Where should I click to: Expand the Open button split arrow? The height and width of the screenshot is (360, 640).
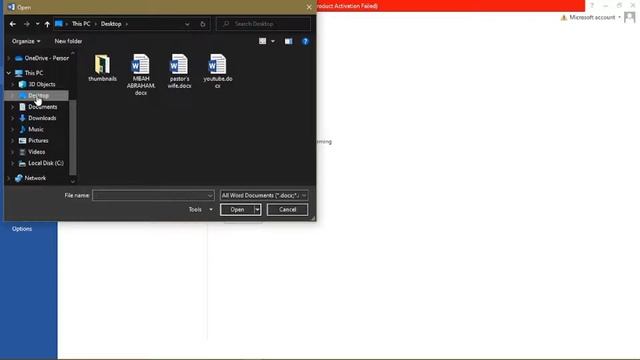[257, 210]
